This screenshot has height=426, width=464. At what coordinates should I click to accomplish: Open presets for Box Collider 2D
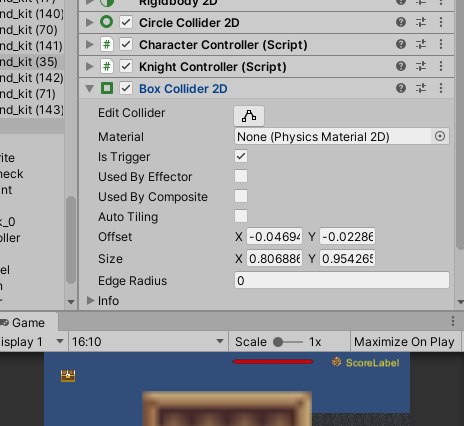pos(421,88)
